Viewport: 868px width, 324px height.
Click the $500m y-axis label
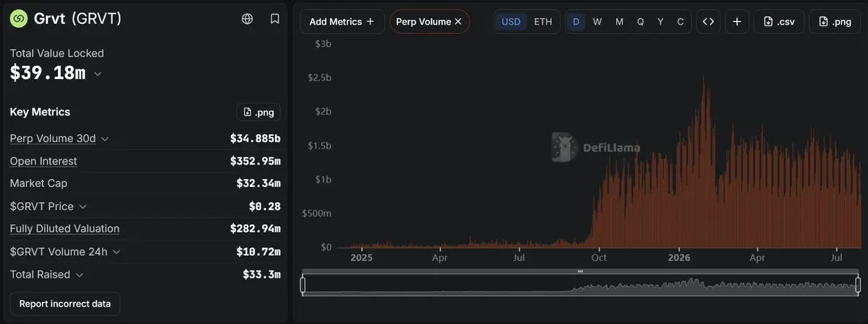pyautogui.click(x=316, y=213)
